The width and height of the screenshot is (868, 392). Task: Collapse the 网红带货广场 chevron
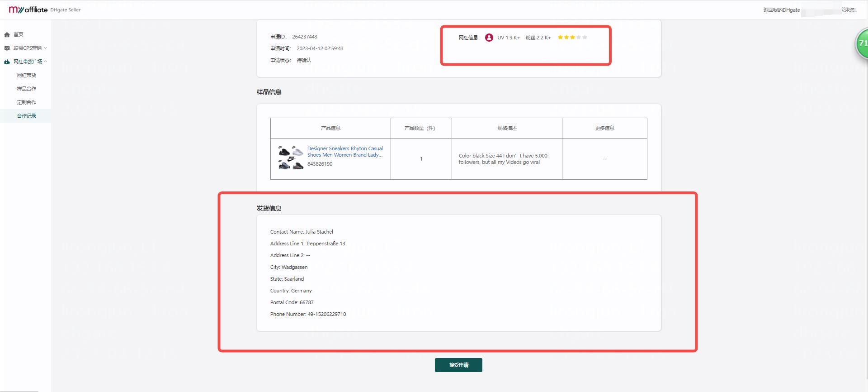click(x=46, y=62)
